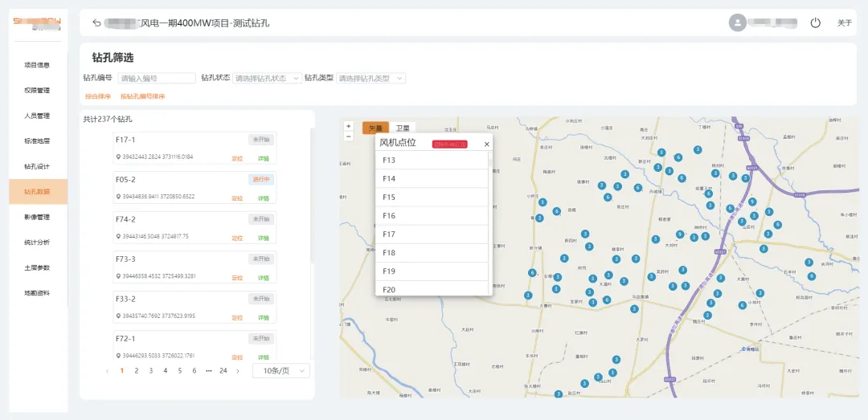Click the pagination ellipsis to jump pages
Viewport: 868px width, 420px height.
(209, 371)
